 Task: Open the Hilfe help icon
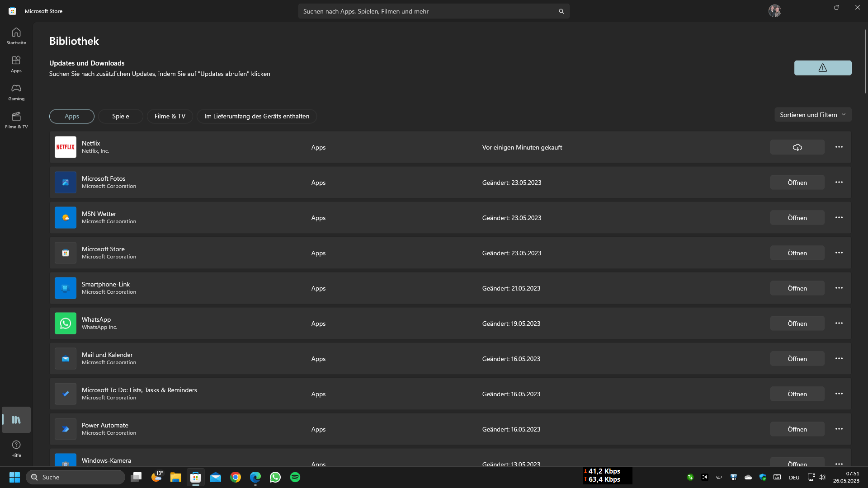coord(16,448)
